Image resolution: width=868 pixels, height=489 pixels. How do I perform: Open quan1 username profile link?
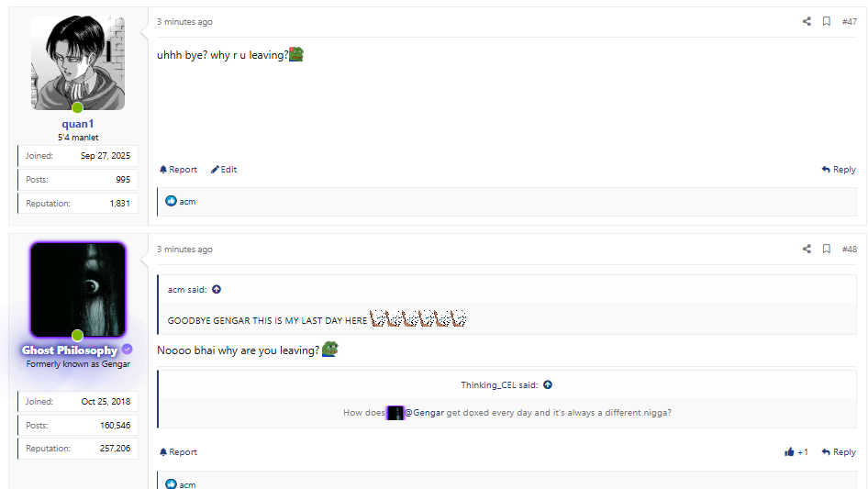tap(78, 124)
